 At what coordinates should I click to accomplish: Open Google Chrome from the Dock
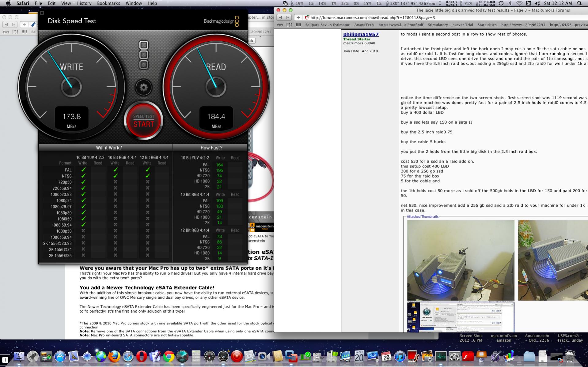pos(169,356)
